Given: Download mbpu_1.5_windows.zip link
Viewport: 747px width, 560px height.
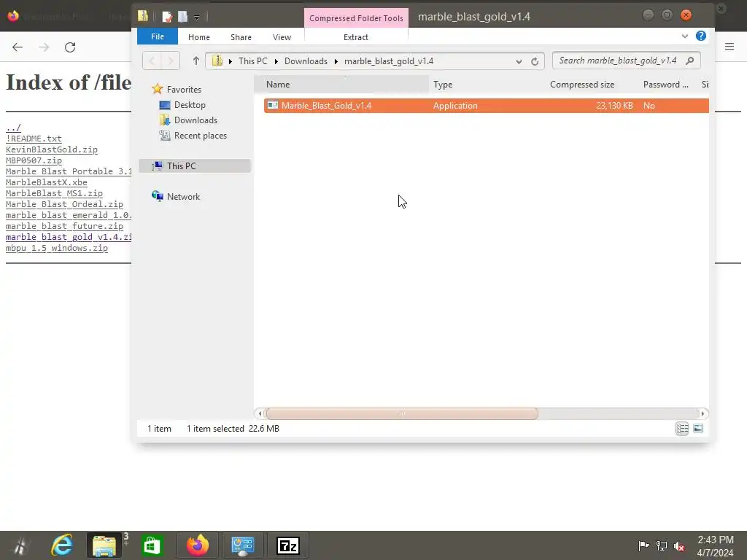Looking at the screenshot, I should 57,248.
